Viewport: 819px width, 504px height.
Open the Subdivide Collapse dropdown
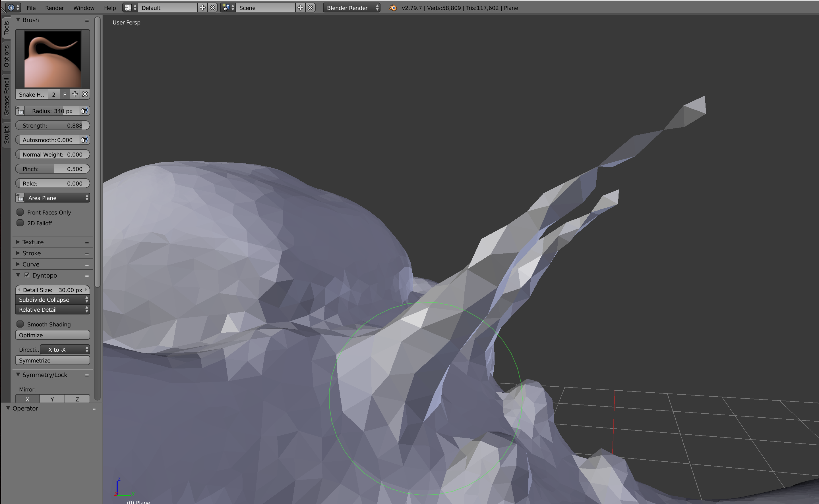pos(52,299)
